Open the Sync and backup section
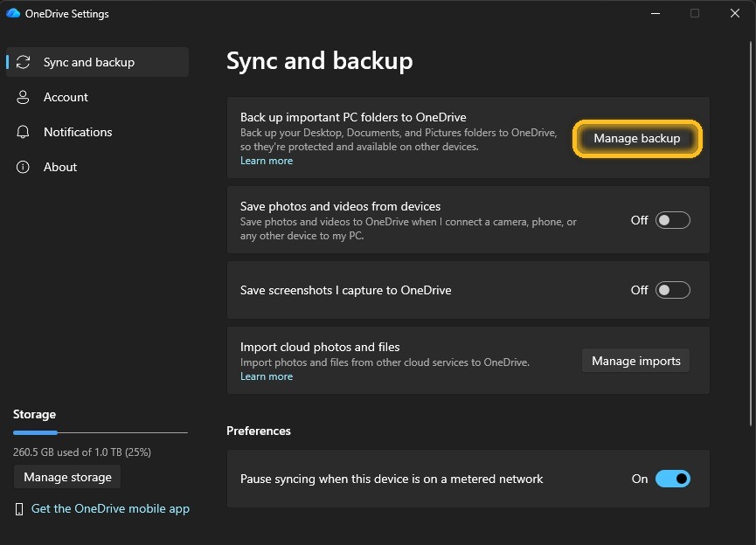 97,62
